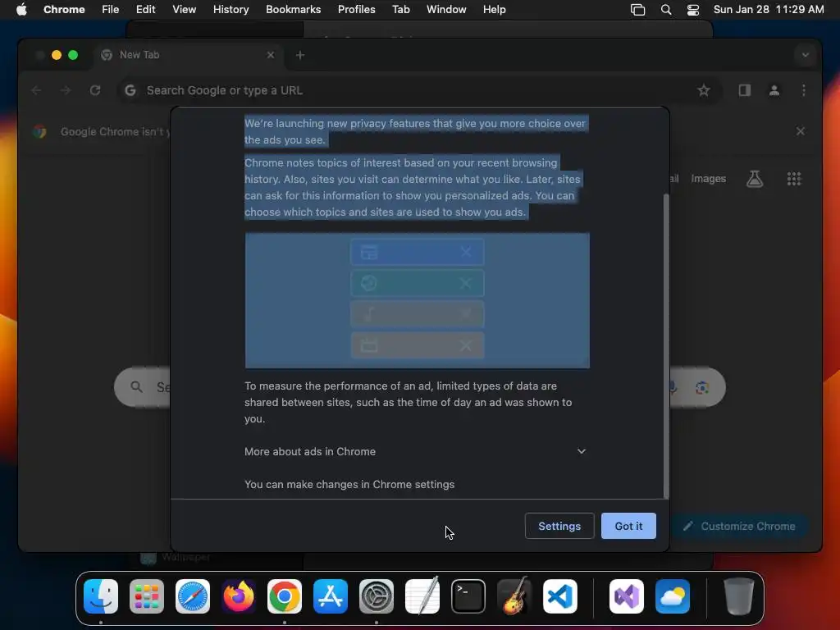Open Settings from the privacy dialog
The height and width of the screenshot is (630, 840).
click(x=559, y=526)
